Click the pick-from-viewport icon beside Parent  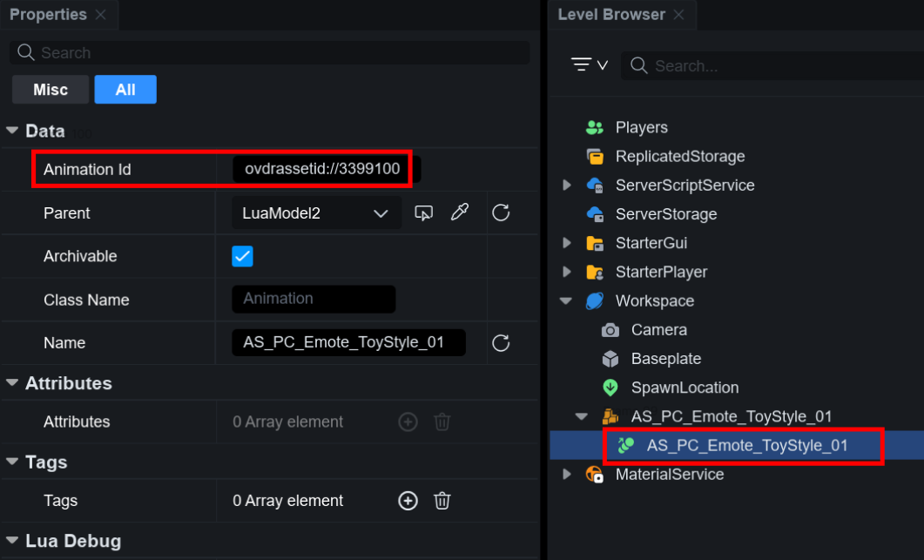[x=424, y=213]
